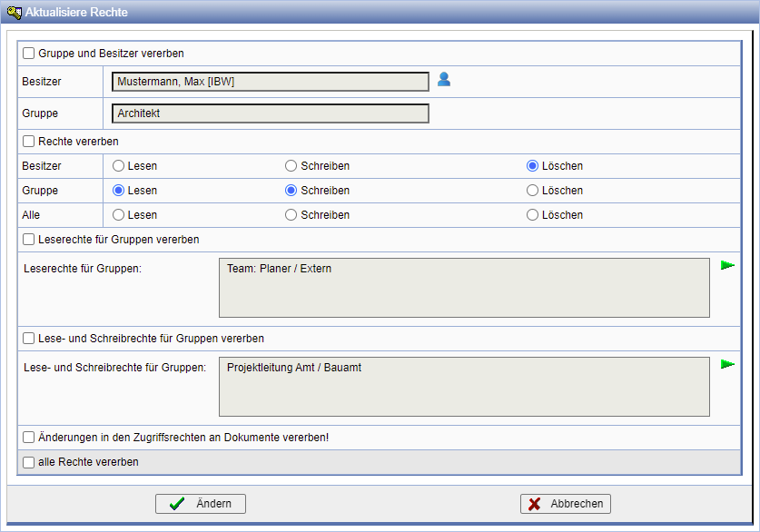Image resolution: width=760 pixels, height=532 pixels.
Task: Click green arrow next to Lese- und Schreibrechte
Action: (727, 364)
